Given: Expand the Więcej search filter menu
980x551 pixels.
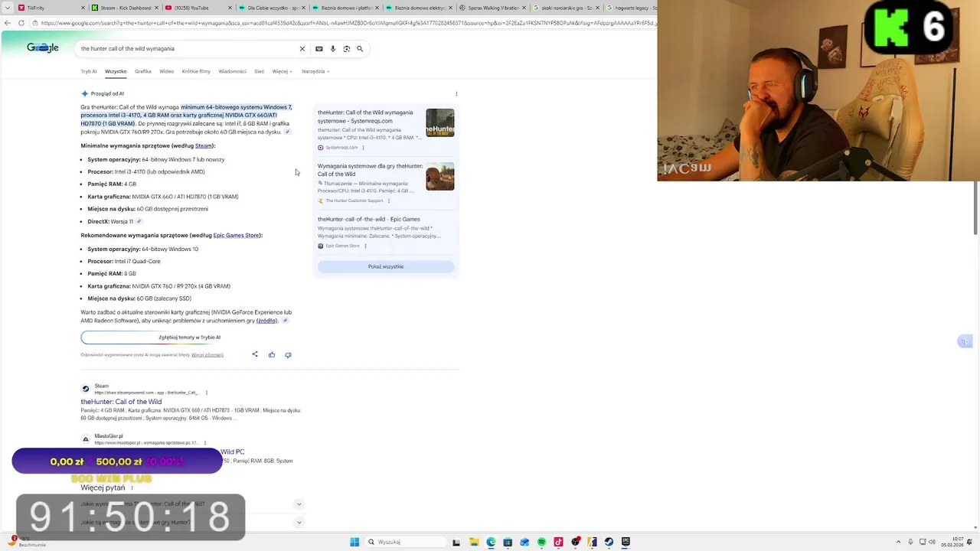Looking at the screenshot, I should pyautogui.click(x=282, y=71).
